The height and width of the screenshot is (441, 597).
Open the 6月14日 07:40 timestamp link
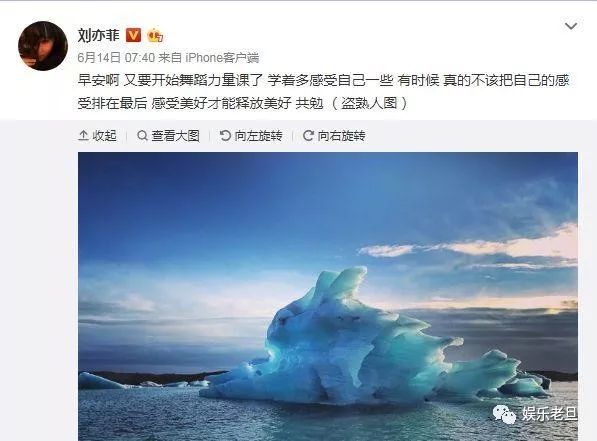coord(116,58)
